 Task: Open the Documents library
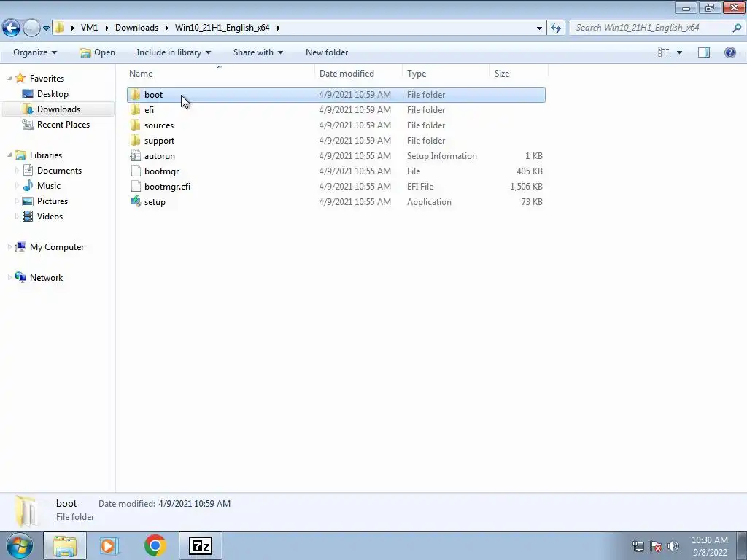pos(59,171)
